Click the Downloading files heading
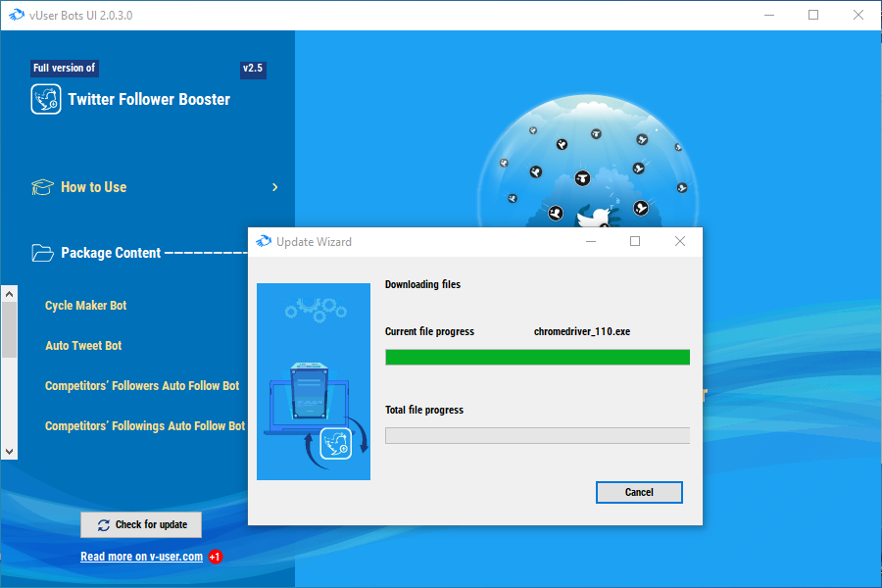The height and width of the screenshot is (588, 882). click(422, 284)
